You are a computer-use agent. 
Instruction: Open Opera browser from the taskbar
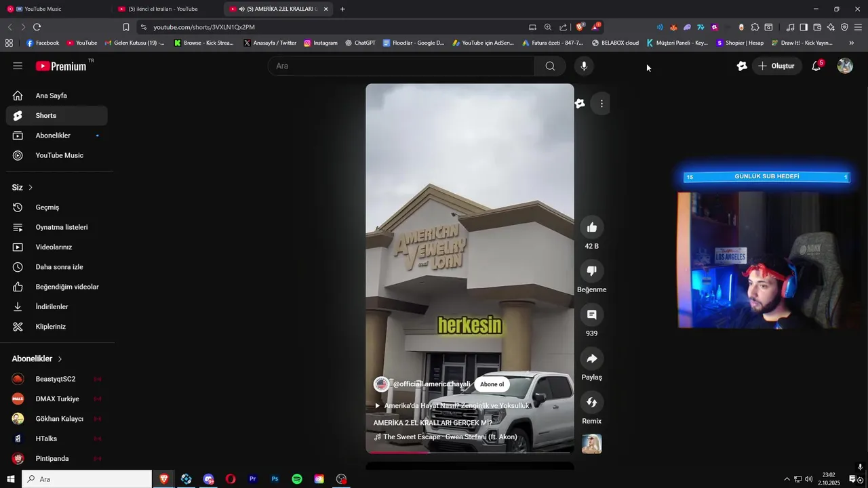(231, 479)
